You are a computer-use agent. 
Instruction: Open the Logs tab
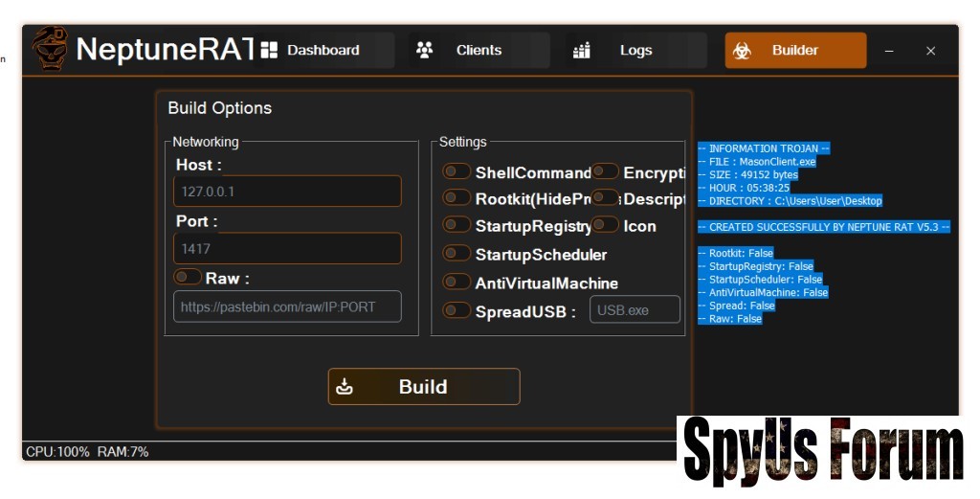(635, 50)
